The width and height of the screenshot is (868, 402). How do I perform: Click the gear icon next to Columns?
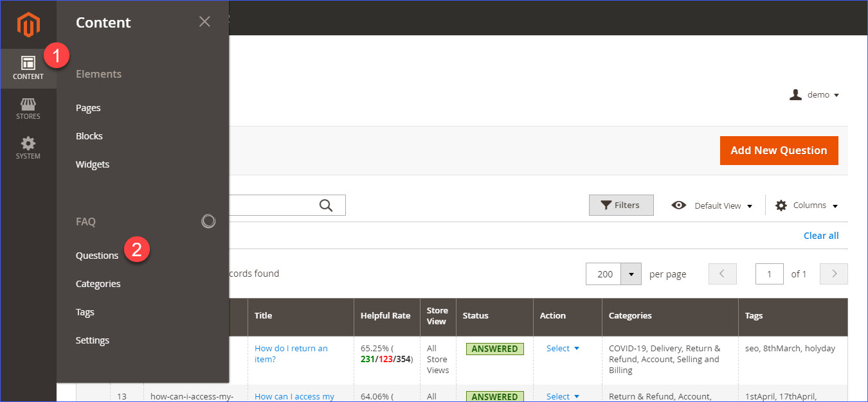[x=781, y=205]
